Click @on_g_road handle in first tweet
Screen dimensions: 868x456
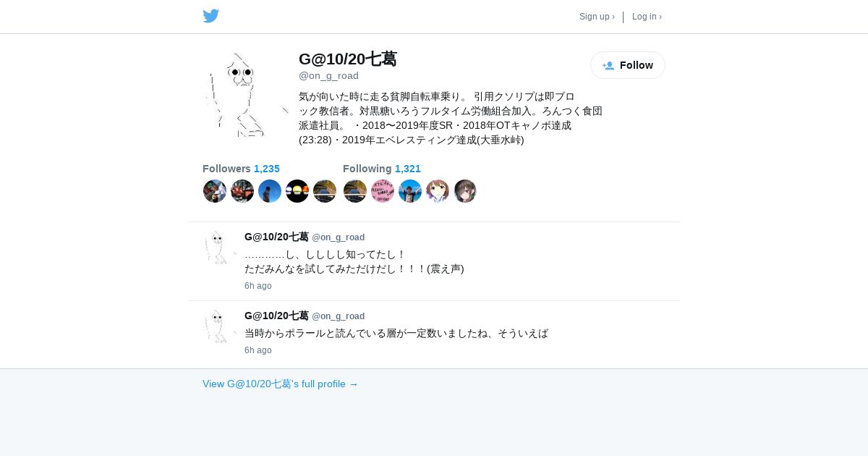[338, 237]
